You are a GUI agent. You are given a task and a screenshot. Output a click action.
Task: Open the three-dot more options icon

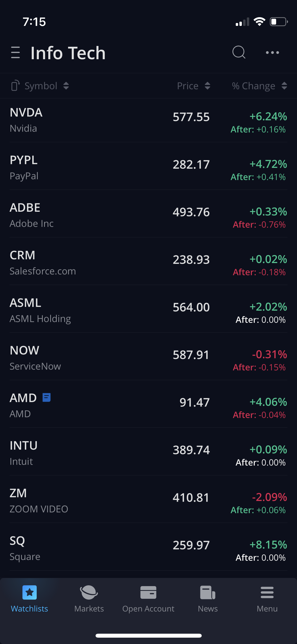click(x=272, y=53)
